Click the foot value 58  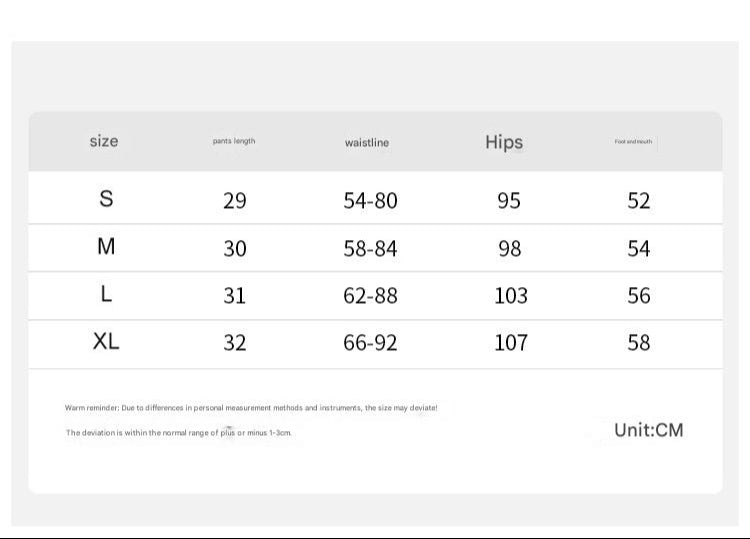pos(639,343)
